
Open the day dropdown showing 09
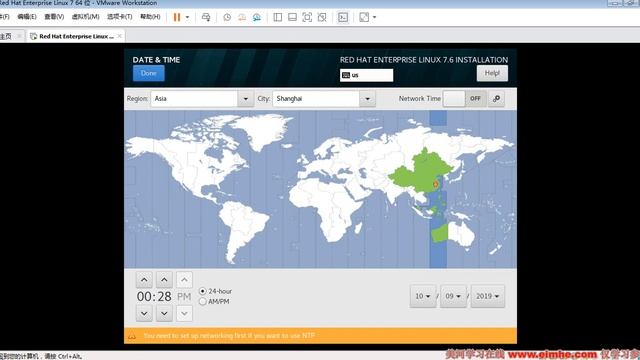(x=453, y=296)
